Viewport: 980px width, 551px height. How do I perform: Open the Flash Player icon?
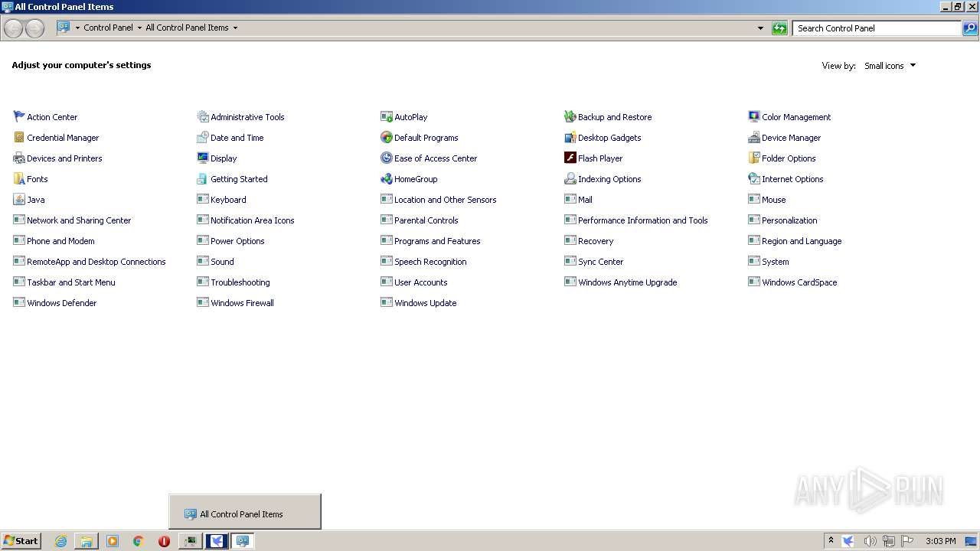(570, 158)
